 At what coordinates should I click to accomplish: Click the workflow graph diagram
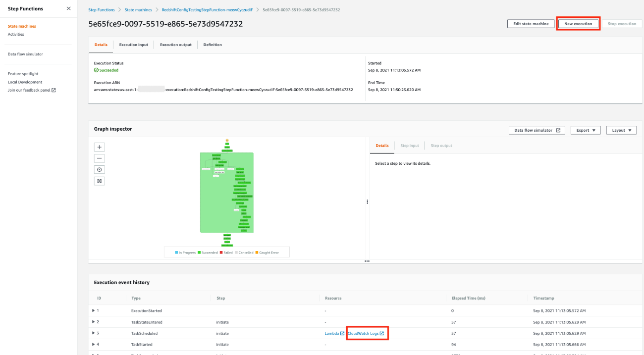click(x=227, y=193)
